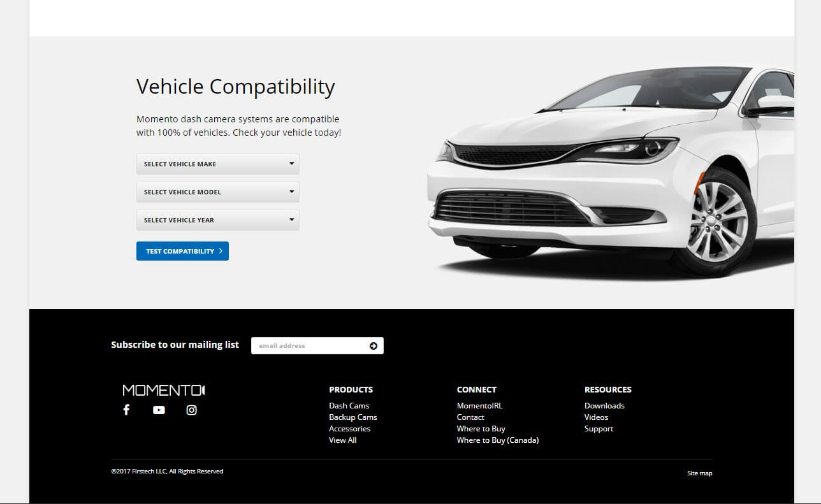The image size is (821, 504).
Task: Open the Backup Cams link
Action: [353, 417]
